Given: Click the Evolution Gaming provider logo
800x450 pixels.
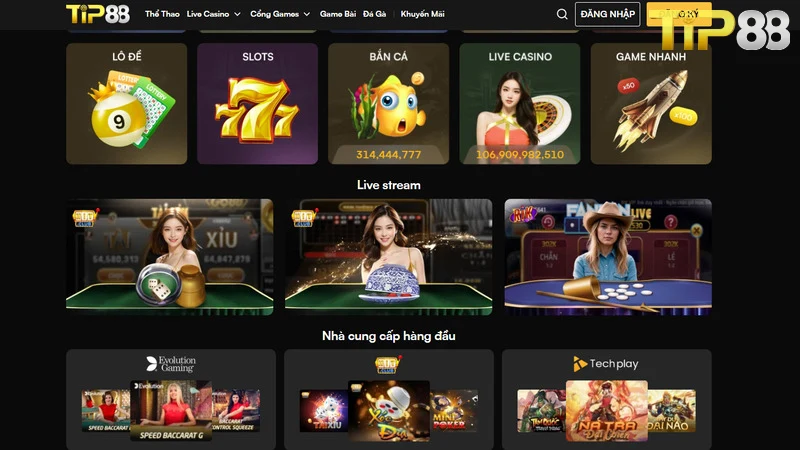Looking at the screenshot, I should click(171, 364).
